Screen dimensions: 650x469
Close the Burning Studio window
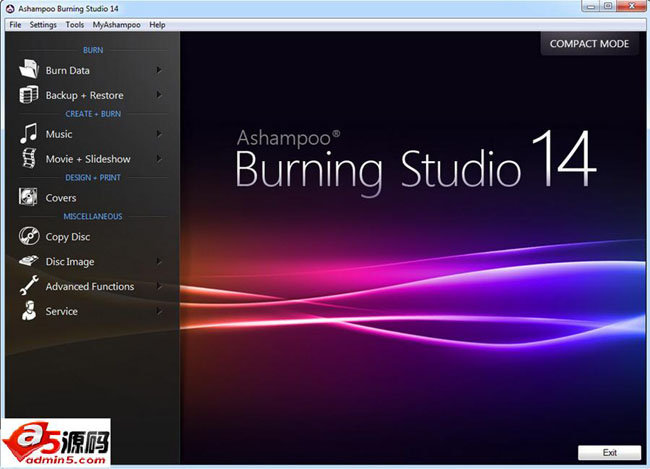[631, 6]
